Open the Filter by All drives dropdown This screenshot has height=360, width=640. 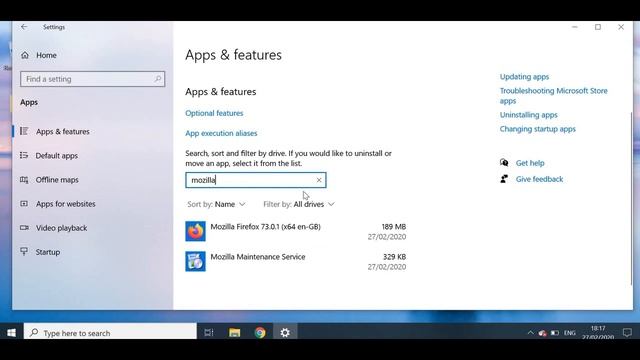point(299,204)
